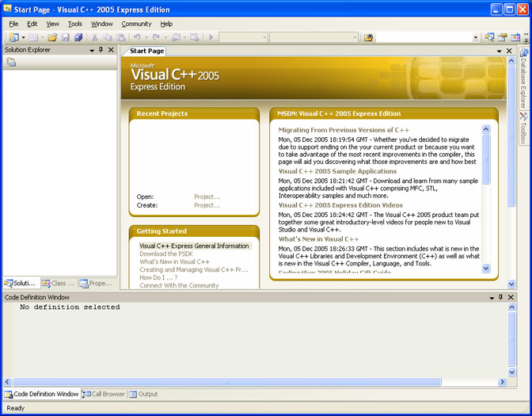Open Visual C++ Express General Information link
This screenshot has height=416, width=532.
coord(194,246)
